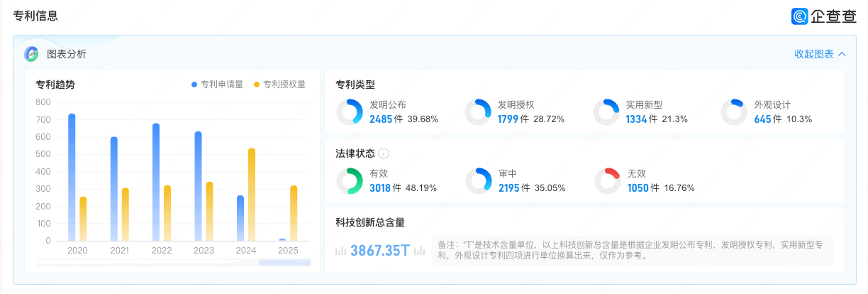Click the 专利类型 section title
Screen dimensions: 868x294
(x=355, y=85)
